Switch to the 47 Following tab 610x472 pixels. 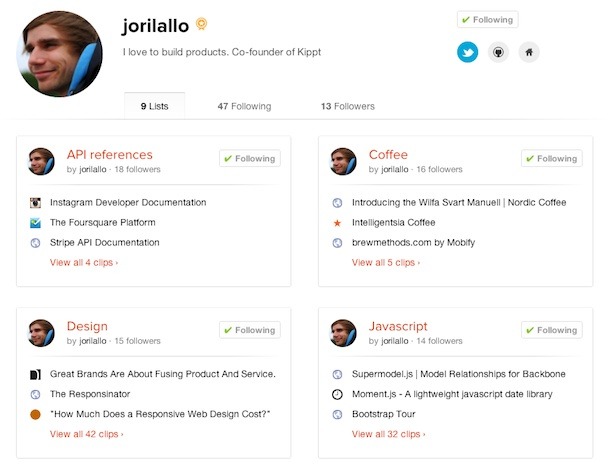pos(244,106)
